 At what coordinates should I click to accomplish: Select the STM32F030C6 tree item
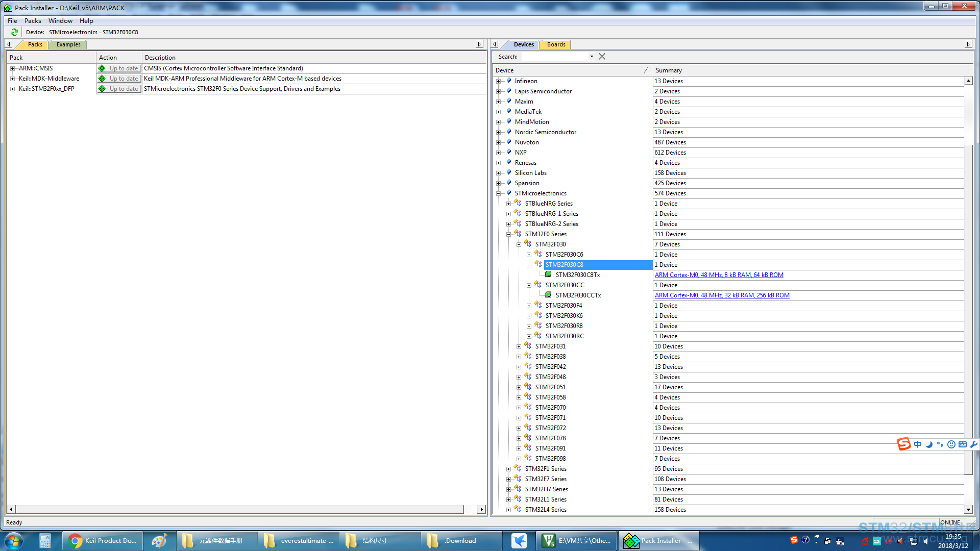pos(564,255)
